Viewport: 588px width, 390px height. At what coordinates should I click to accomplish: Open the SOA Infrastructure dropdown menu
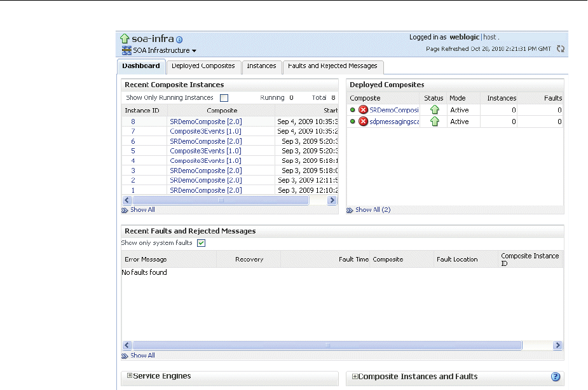(x=194, y=50)
